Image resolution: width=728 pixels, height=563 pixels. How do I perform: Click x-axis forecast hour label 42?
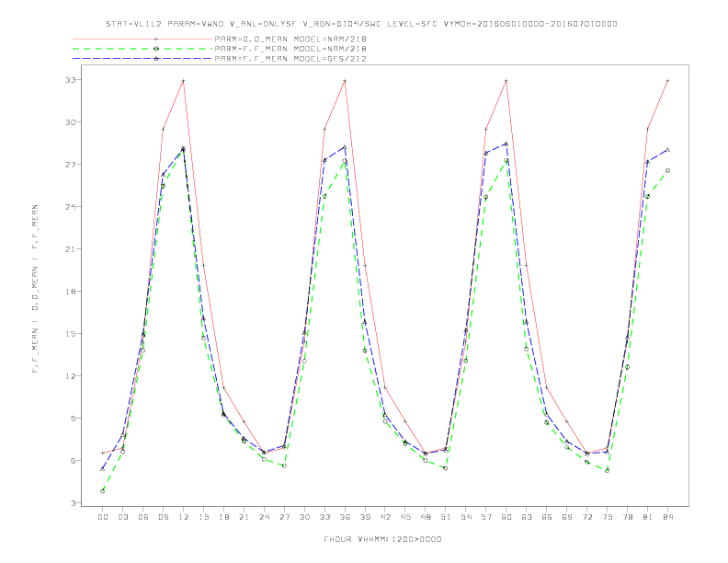tap(385, 517)
